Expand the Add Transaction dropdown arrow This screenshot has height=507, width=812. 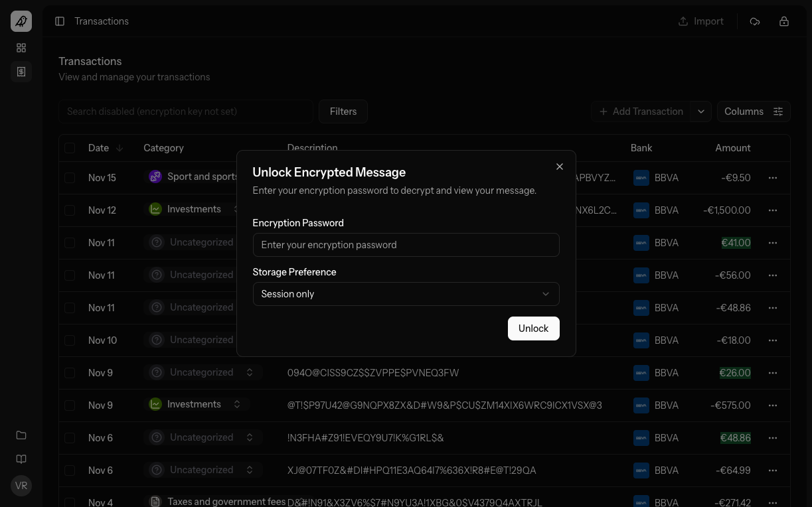(701, 111)
